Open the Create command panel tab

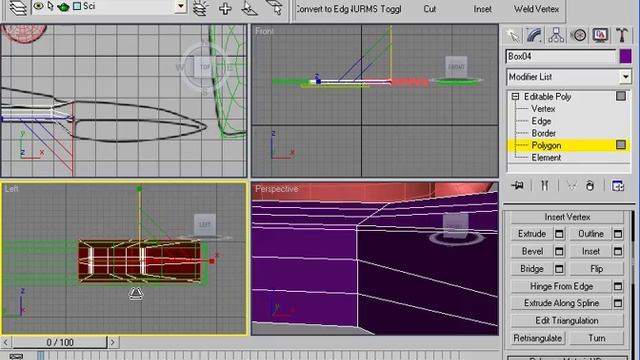click(x=513, y=36)
